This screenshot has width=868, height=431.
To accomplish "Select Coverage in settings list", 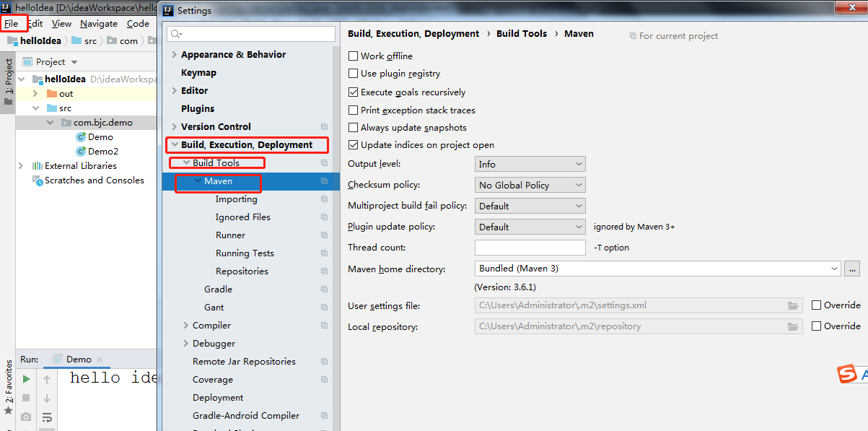I will pyautogui.click(x=213, y=380).
